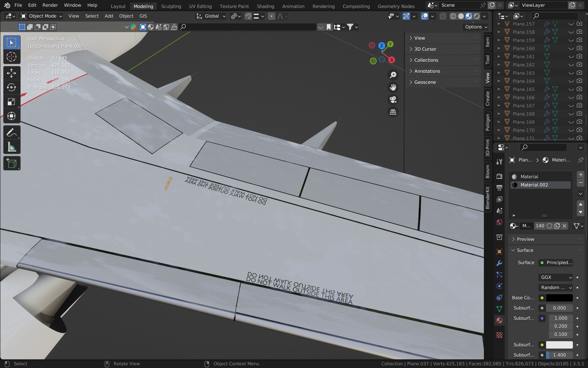Image resolution: width=588 pixels, height=368 pixels.
Task: Switch to the UV Editing workspace
Action: point(200,6)
